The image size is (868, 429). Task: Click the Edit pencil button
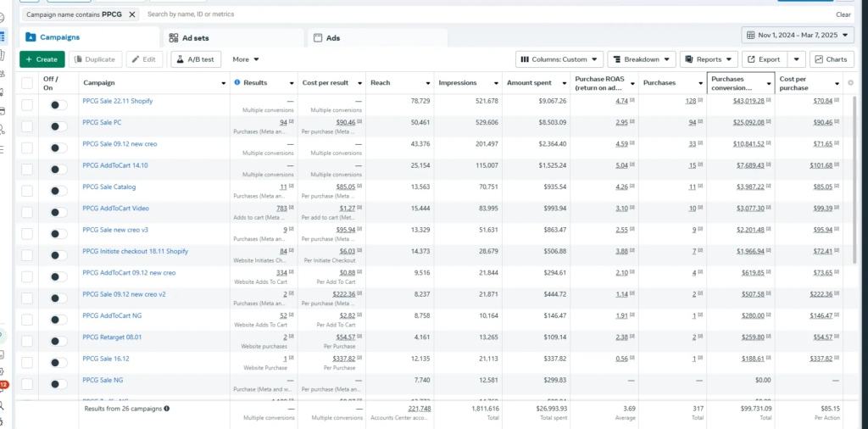click(144, 59)
